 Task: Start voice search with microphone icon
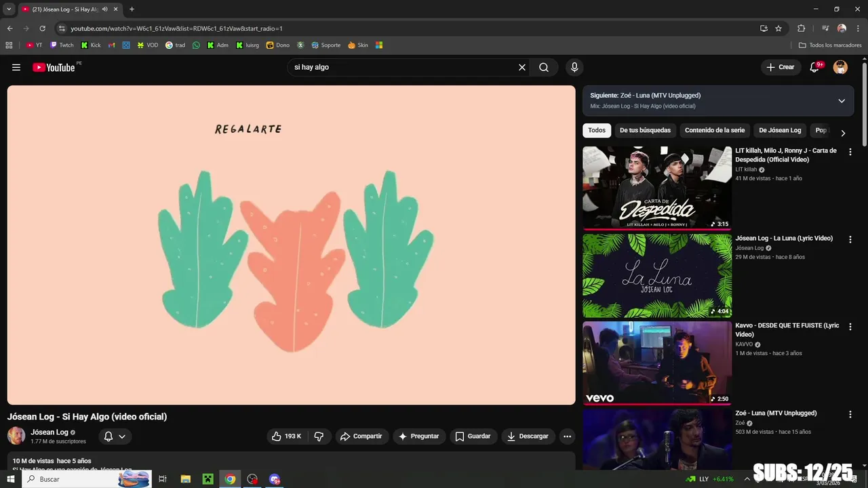[574, 67]
